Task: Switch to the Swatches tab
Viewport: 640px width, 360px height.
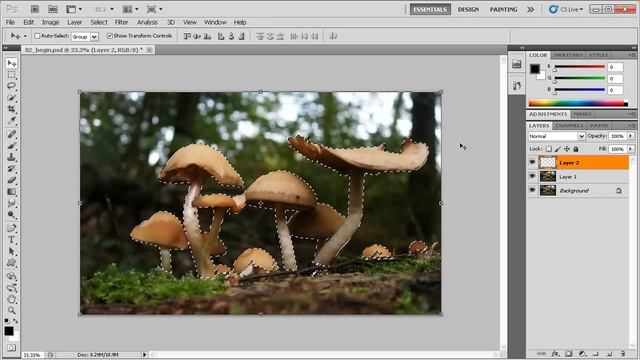Action: tap(568, 55)
